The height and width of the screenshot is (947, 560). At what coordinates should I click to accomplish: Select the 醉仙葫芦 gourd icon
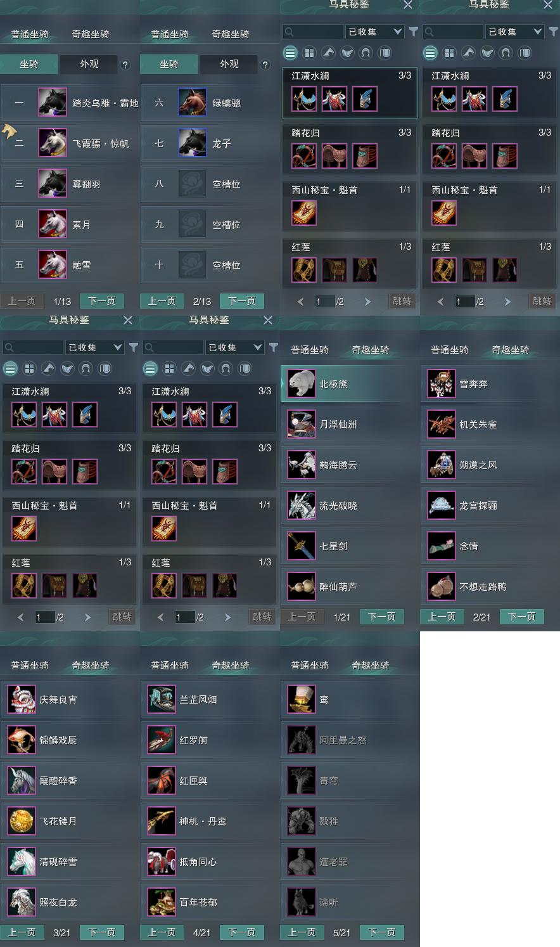tap(302, 586)
